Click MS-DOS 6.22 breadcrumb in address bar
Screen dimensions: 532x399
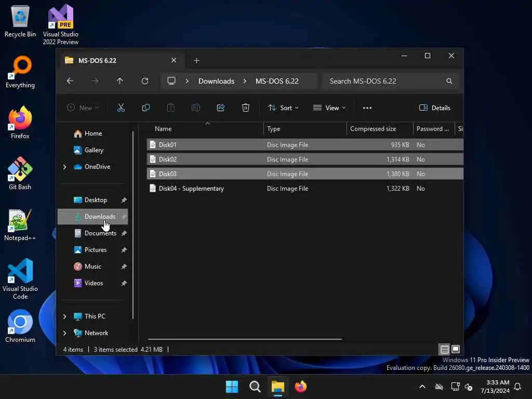coord(277,81)
